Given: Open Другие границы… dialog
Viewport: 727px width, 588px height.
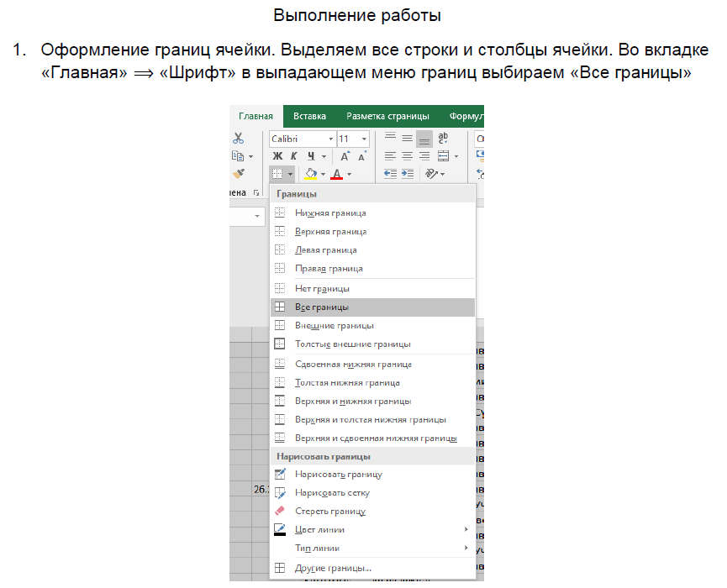Looking at the screenshot, I should pyautogui.click(x=333, y=568).
